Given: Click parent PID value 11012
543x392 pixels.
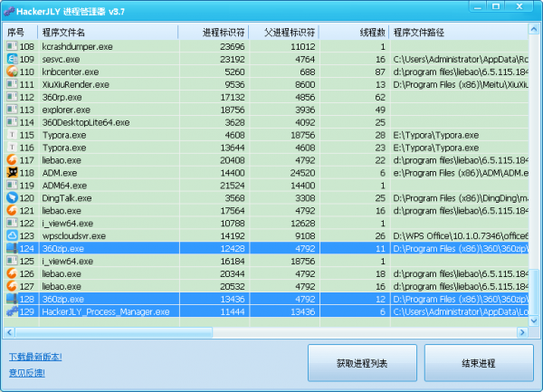Looking at the screenshot, I should (x=303, y=46).
